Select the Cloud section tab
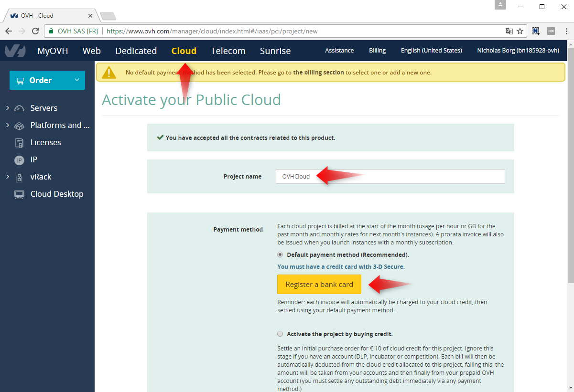Image resolution: width=574 pixels, height=392 pixels. (x=184, y=51)
